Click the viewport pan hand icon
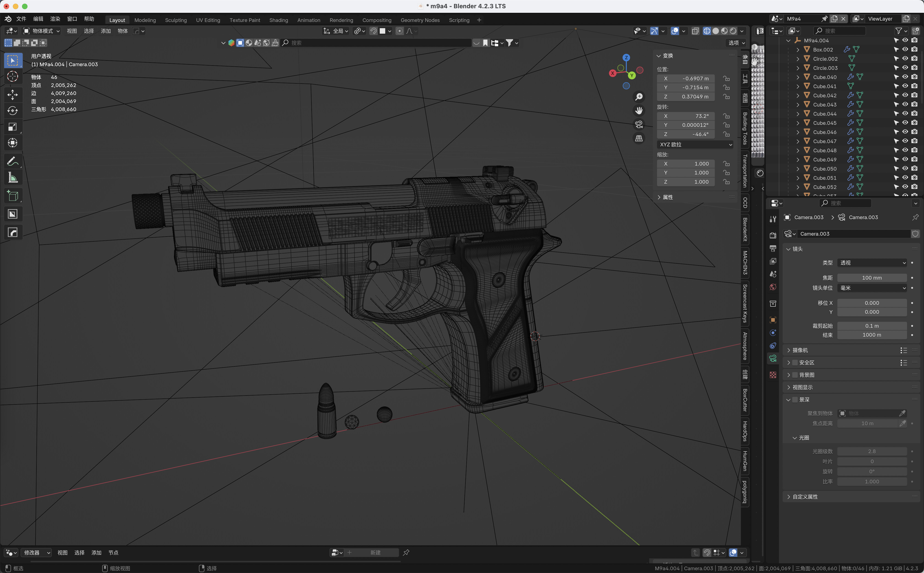The width and height of the screenshot is (924, 573). (x=639, y=111)
